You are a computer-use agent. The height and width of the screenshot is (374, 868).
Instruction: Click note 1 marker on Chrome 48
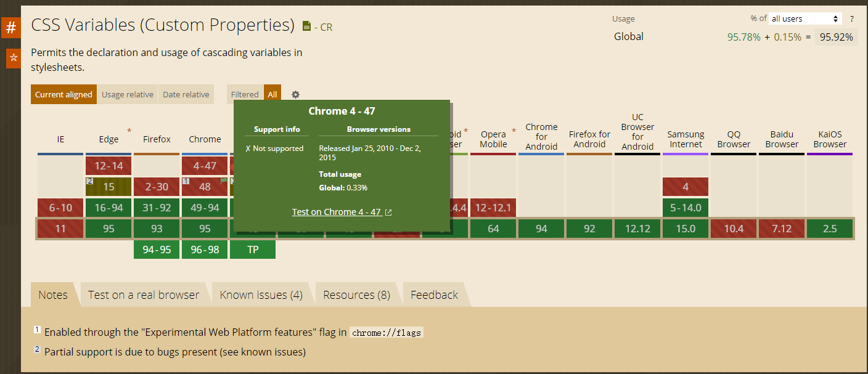tap(185, 181)
